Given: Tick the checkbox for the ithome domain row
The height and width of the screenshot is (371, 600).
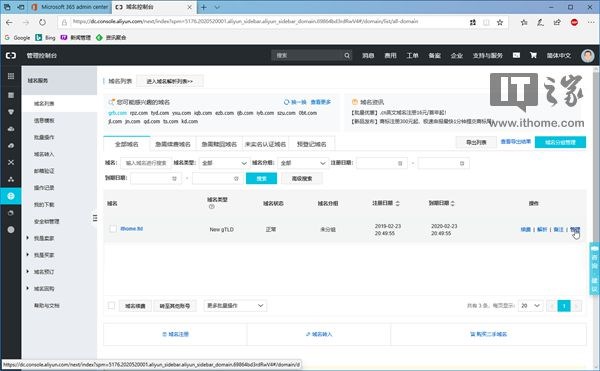Looking at the screenshot, I should (113, 229).
